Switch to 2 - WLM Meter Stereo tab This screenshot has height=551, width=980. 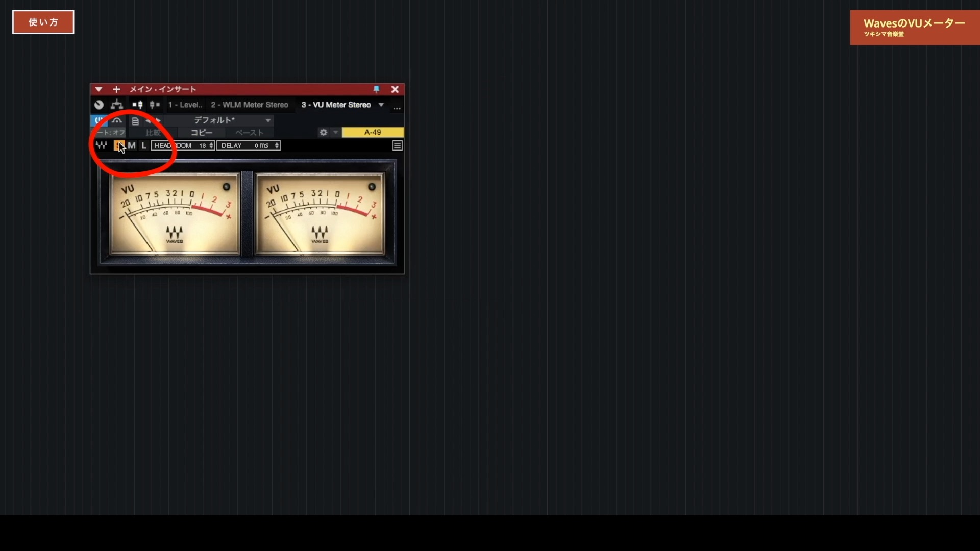tap(250, 105)
